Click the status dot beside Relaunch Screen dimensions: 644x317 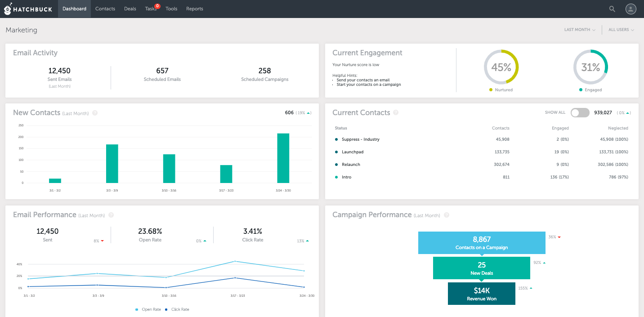336,165
